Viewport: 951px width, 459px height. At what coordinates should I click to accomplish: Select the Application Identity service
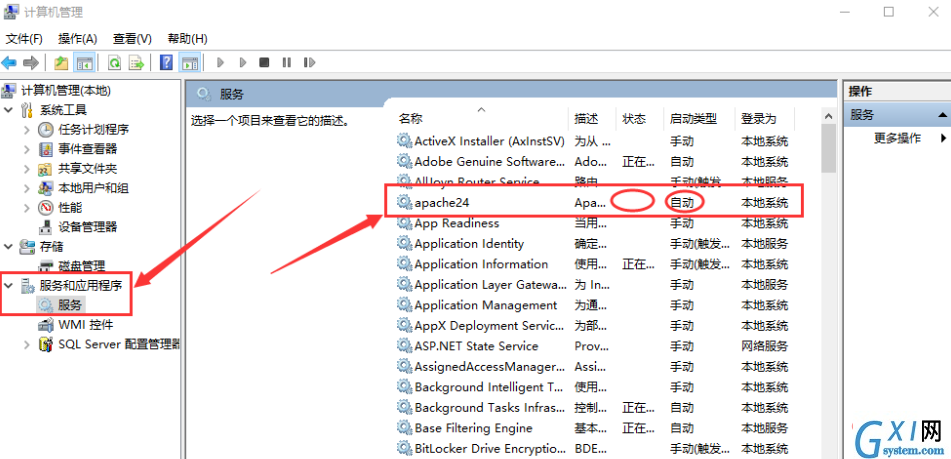469,244
